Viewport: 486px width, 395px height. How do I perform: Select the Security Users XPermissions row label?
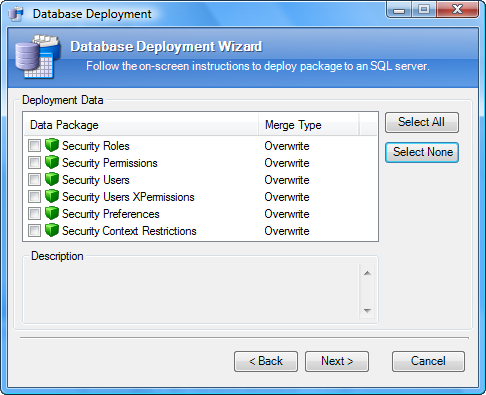point(128,197)
